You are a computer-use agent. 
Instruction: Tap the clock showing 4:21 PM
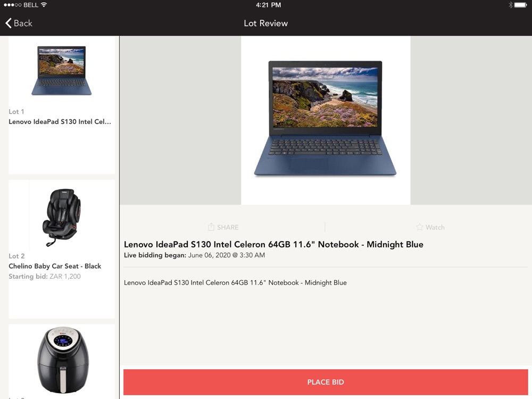click(x=268, y=5)
